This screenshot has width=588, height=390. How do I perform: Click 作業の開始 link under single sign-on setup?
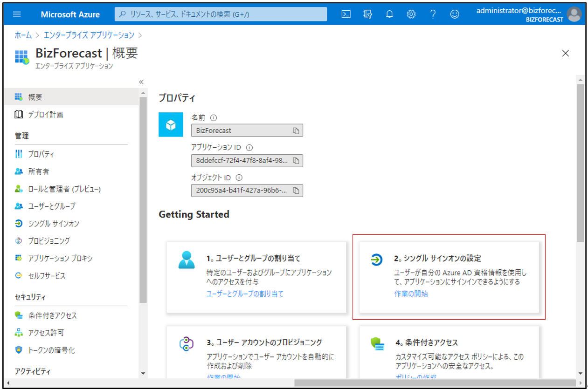(411, 294)
